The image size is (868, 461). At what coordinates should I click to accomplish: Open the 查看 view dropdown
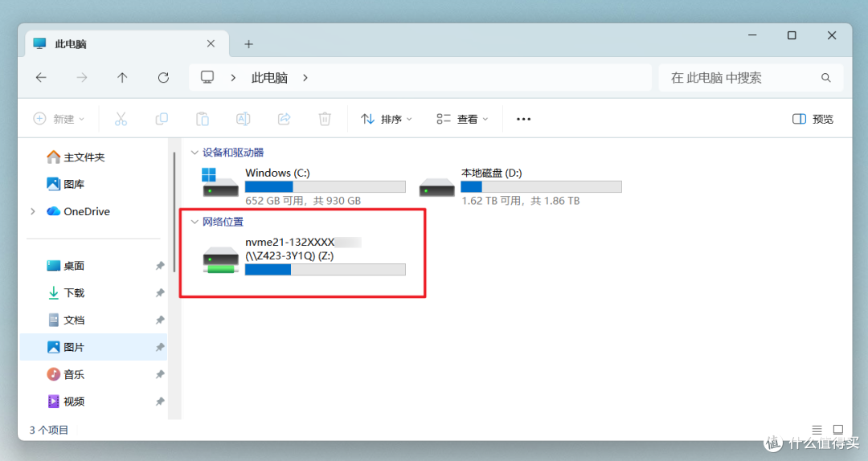462,119
